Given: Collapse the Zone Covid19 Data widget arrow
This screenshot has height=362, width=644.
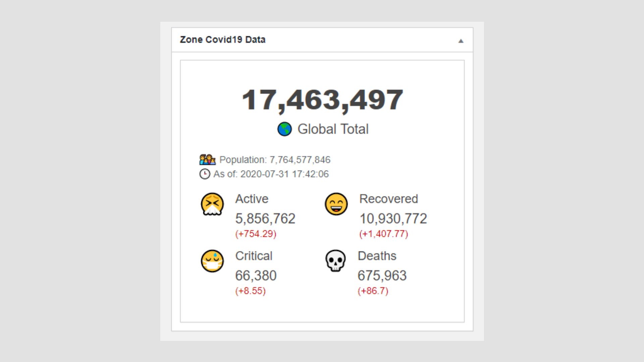Looking at the screenshot, I should coord(461,41).
